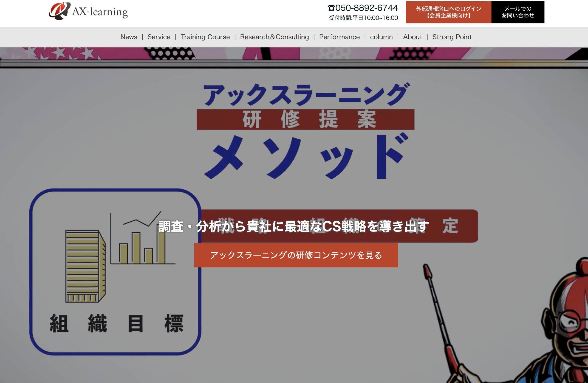588x383 pixels.
Task: Click the red 研修提案 banner
Action: point(305,119)
